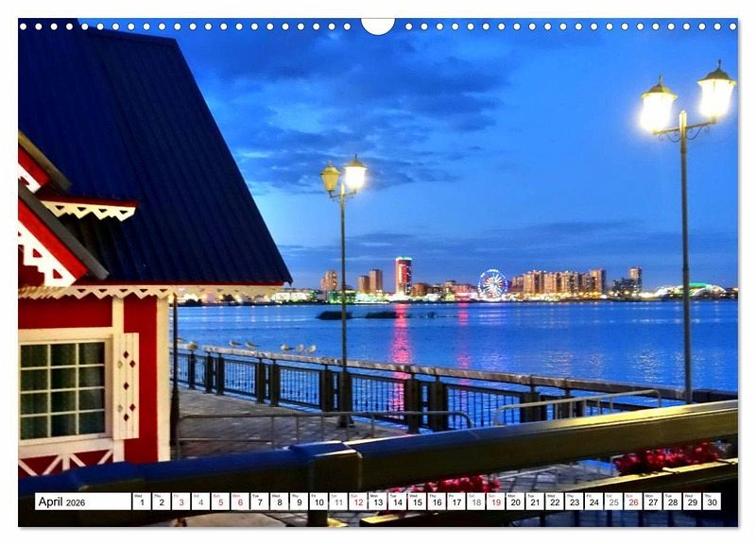Select date 10 in the calendar strip

[318, 502]
